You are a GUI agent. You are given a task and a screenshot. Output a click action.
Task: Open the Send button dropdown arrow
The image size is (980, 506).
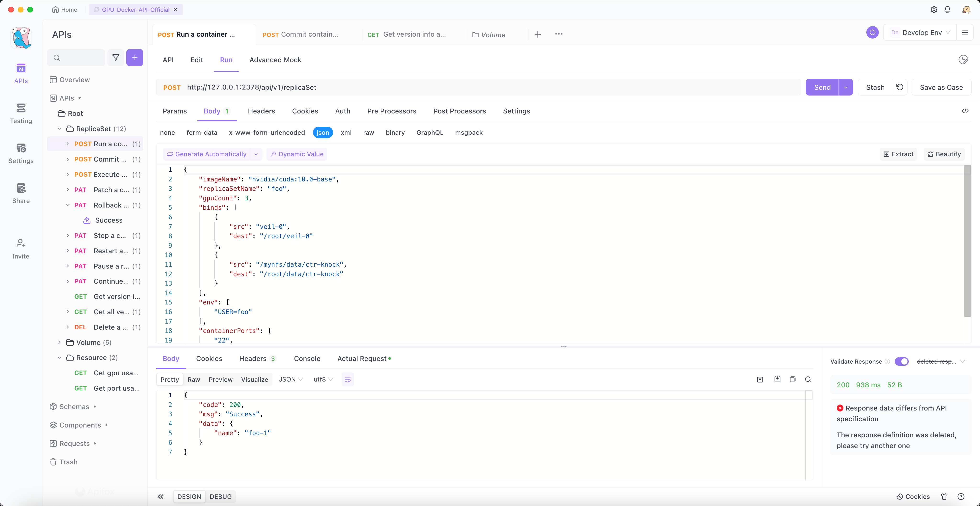pyautogui.click(x=845, y=87)
